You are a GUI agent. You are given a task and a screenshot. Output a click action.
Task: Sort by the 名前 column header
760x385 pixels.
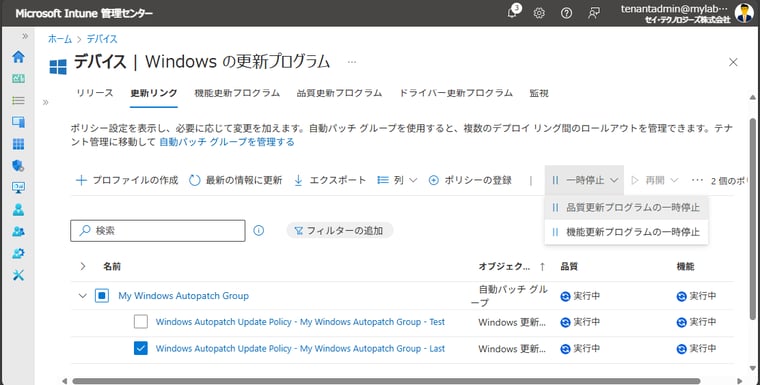(x=112, y=266)
